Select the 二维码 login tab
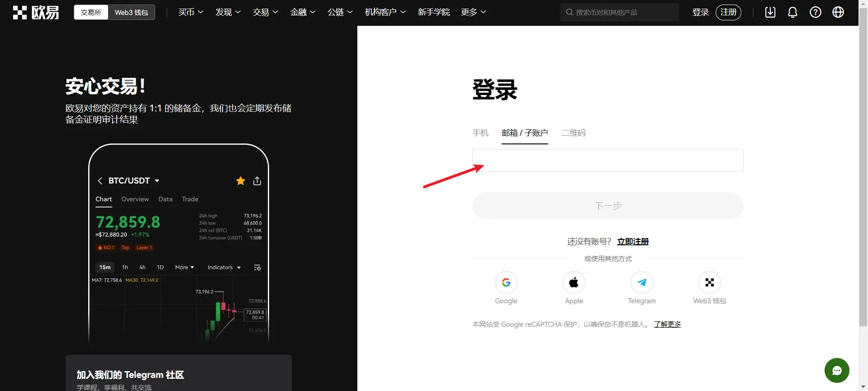The height and width of the screenshot is (391, 868). coord(574,133)
